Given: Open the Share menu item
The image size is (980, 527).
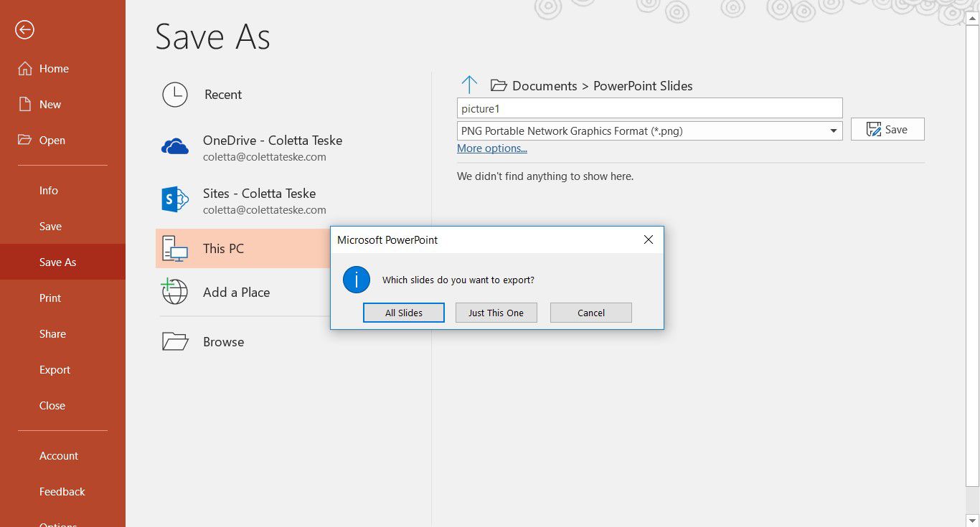Looking at the screenshot, I should tap(52, 334).
